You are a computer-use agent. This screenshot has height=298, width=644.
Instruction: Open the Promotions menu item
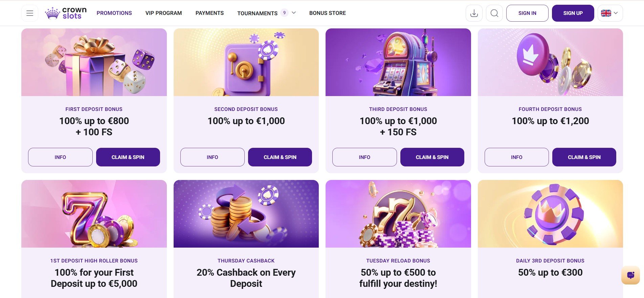pos(114,13)
